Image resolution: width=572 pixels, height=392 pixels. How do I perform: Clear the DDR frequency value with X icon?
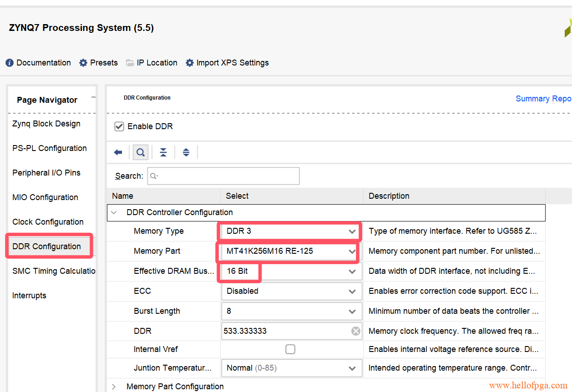355,331
